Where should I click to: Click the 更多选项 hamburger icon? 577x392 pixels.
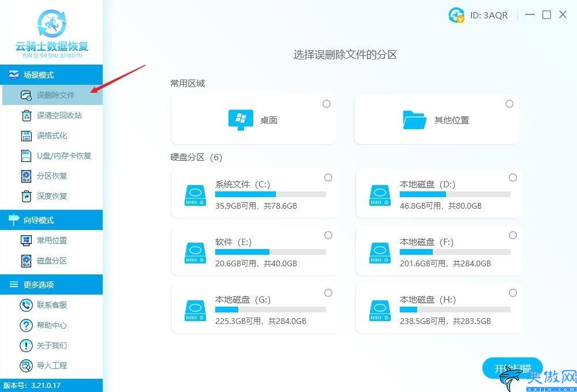tap(14, 285)
